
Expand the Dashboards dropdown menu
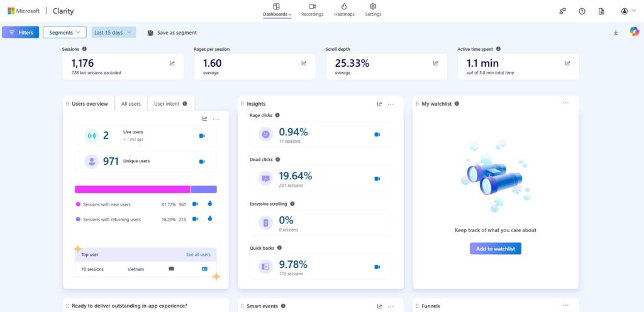pyautogui.click(x=277, y=9)
